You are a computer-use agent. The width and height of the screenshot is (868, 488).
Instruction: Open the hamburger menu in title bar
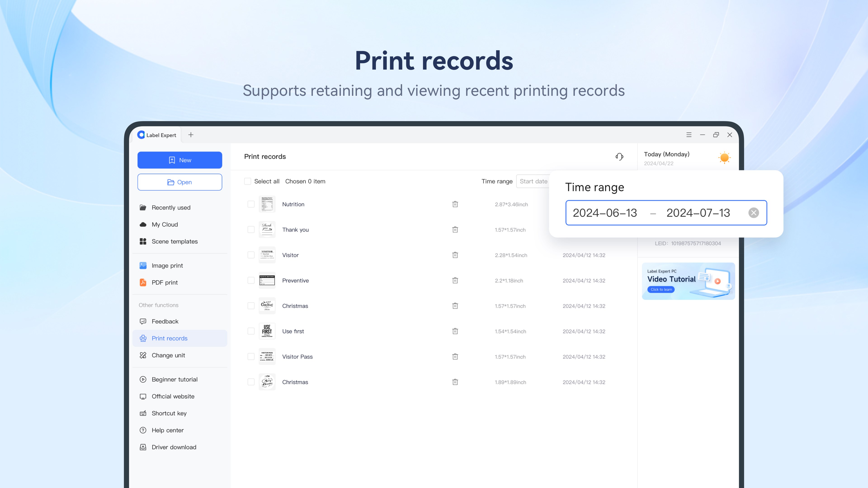tap(689, 135)
